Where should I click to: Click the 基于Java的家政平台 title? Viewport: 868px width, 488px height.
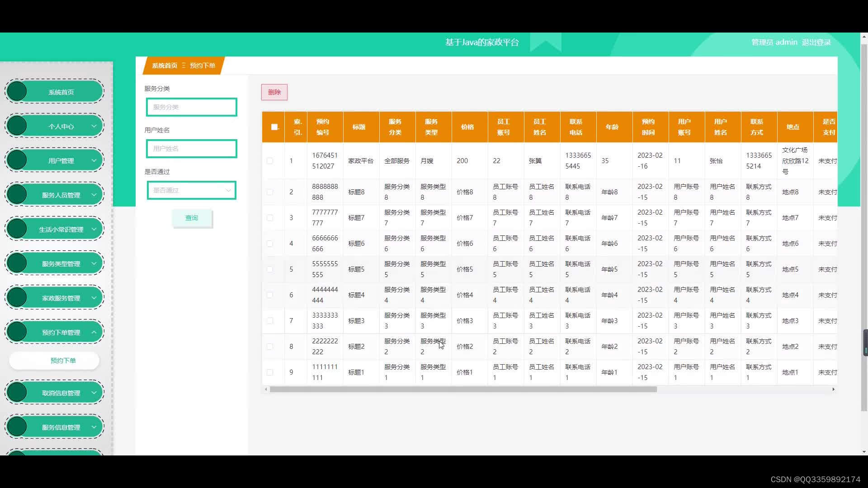pyautogui.click(x=482, y=42)
